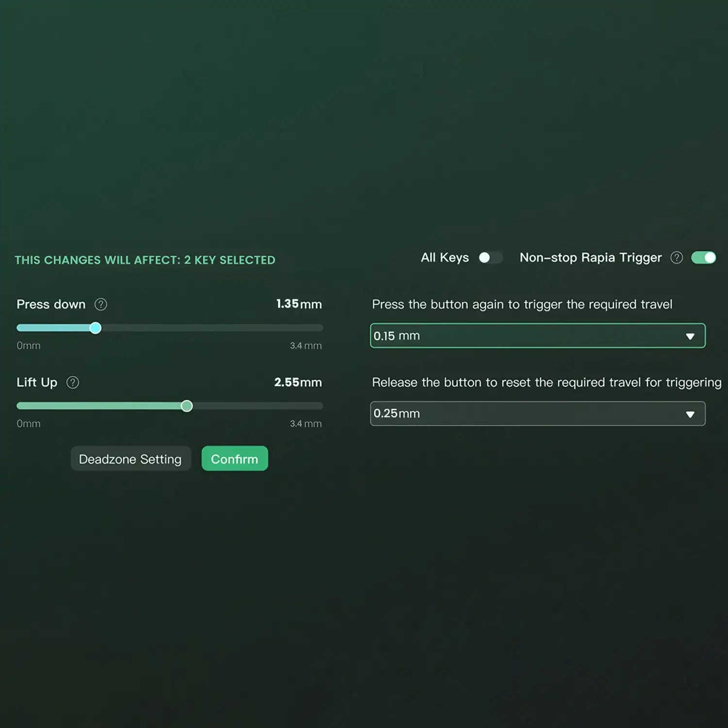This screenshot has width=728, height=728.
Task: Click the All Keys label text
Action: pyautogui.click(x=445, y=258)
